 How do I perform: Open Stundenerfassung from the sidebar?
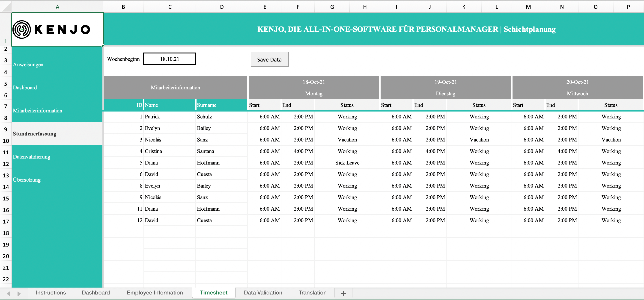click(35, 134)
